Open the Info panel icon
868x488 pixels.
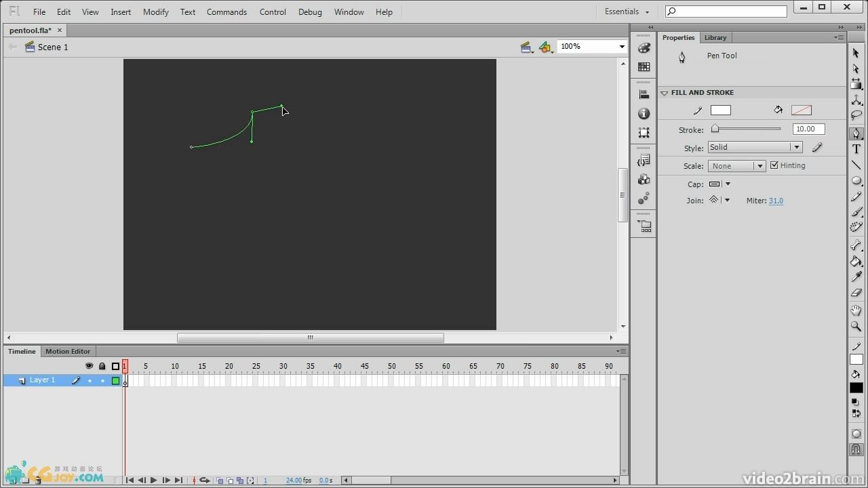pyautogui.click(x=644, y=113)
